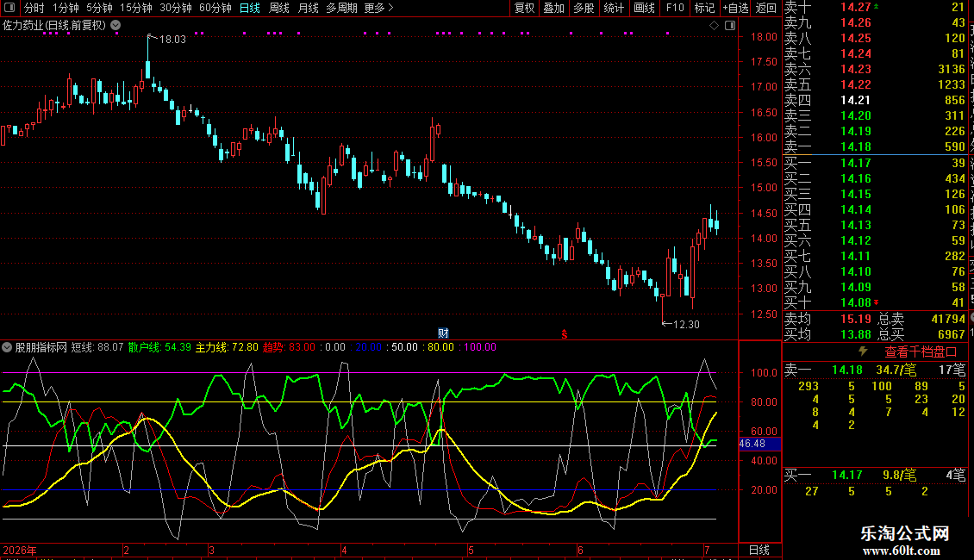The height and width of the screenshot is (560, 974).
Task: Click the 9.8/笔 value in 买一 detail
Action: click(x=900, y=475)
